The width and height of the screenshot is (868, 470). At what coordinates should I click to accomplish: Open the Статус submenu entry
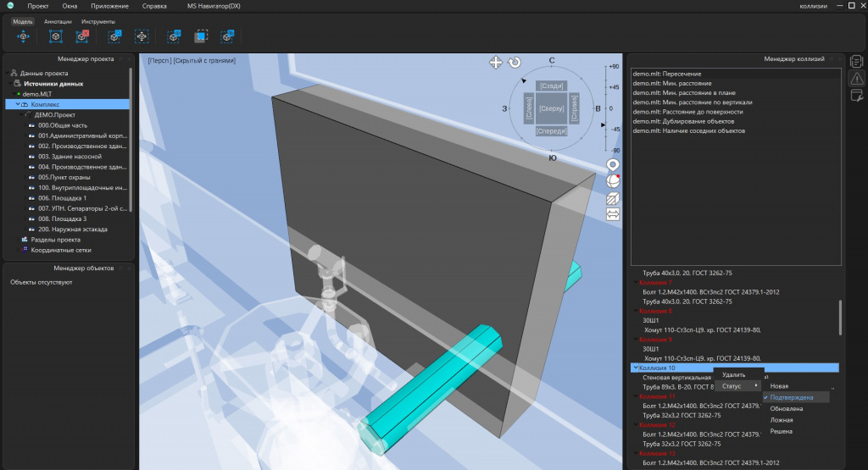tap(738, 386)
